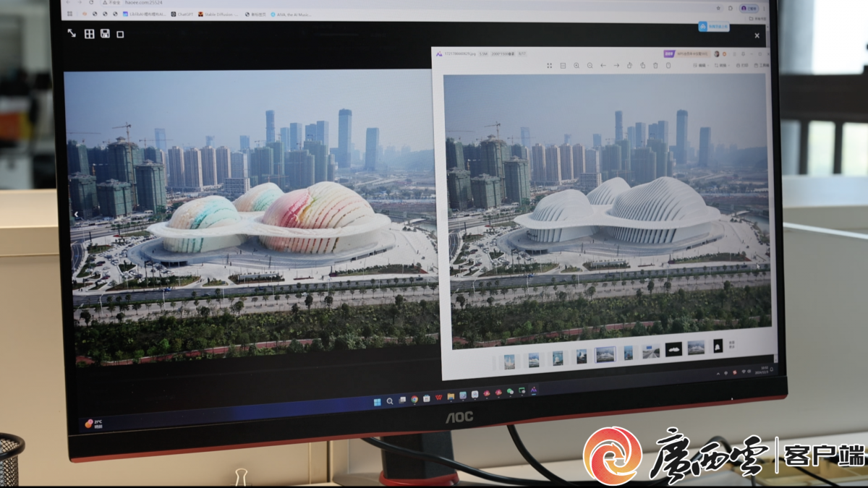Image resolution: width=868 pixels, height=488 pixels.
Task: Click the purple WPS membership banner button
Action: [687, 53]
